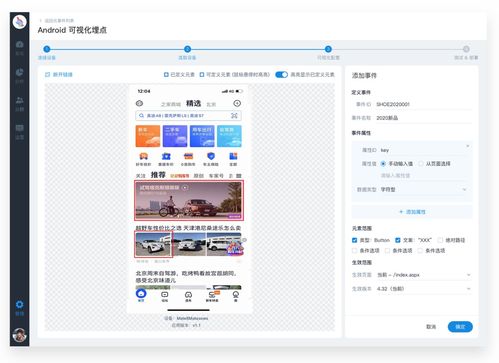Image resolution: width=499 pixels, height=363 pixels.
Task: Go to the last grey step 4
Action: (x=466, y=49)
